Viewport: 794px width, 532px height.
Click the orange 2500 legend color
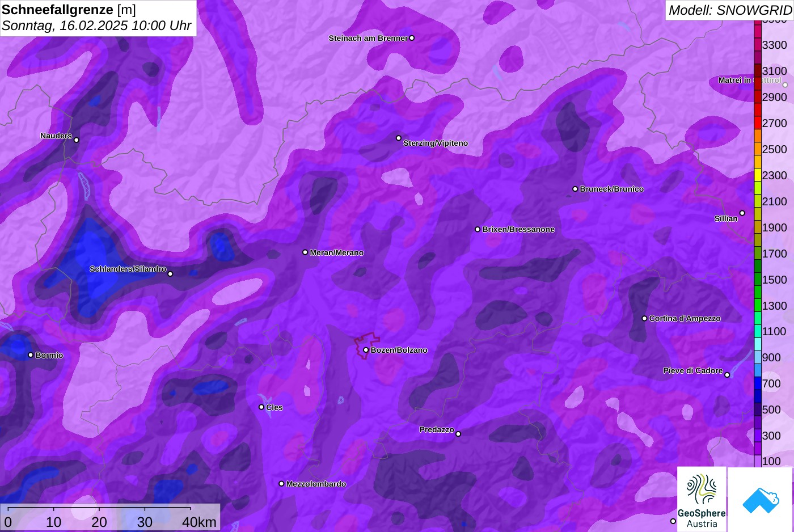(x=758, y=149)
